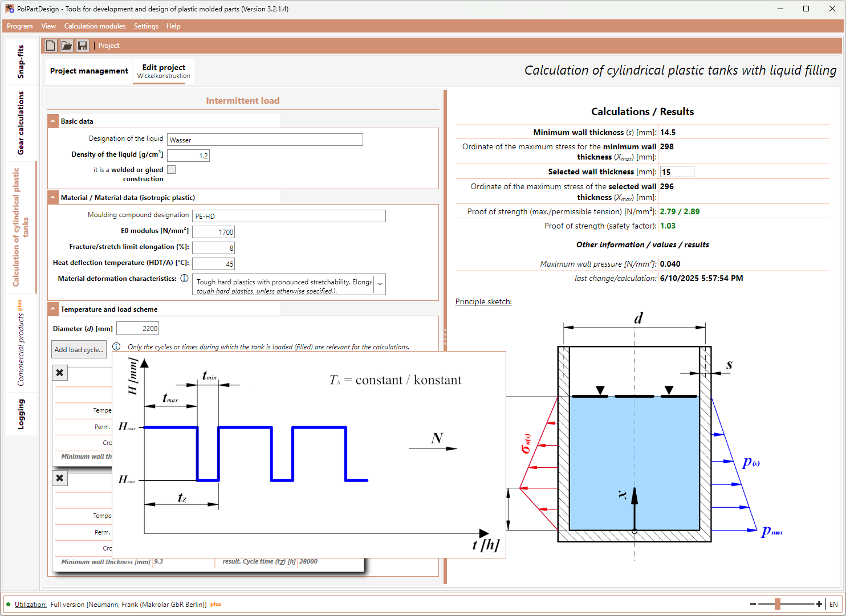Select the Edit project tab
Image resolution: width=846 pixels, height=616 pixels.
coord(164,71)
